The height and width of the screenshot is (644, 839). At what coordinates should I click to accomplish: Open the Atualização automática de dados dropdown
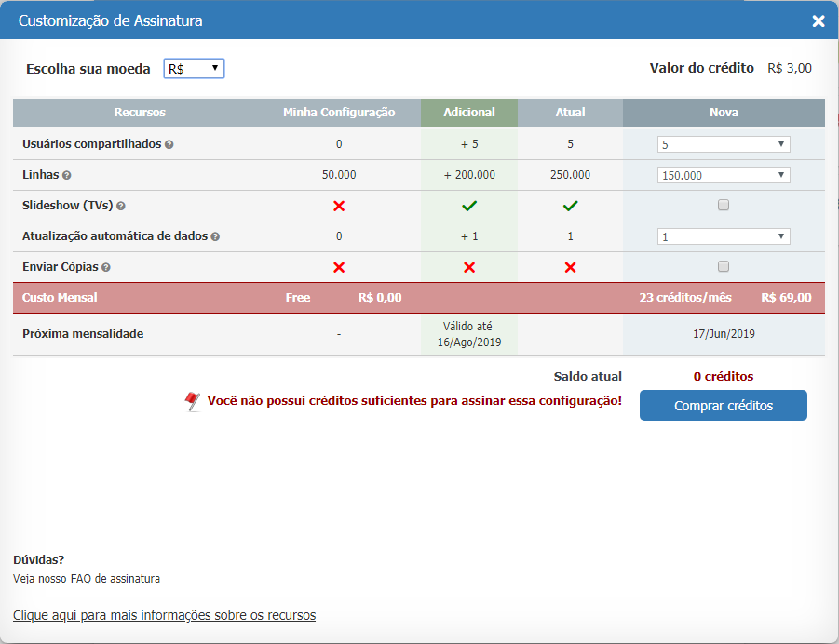[723, 236]
